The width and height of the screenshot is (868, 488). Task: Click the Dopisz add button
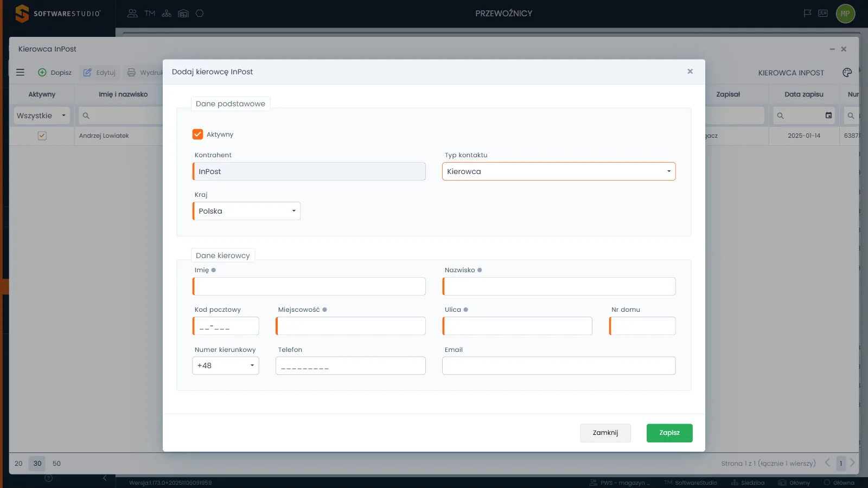pos(55,73)
